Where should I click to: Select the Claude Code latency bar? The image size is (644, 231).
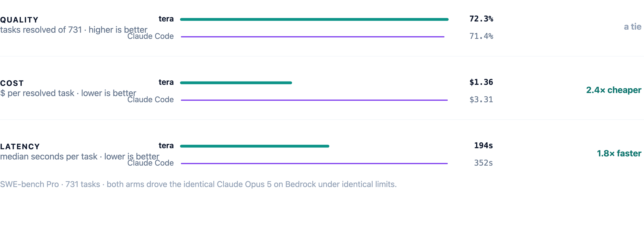(314, 164)
